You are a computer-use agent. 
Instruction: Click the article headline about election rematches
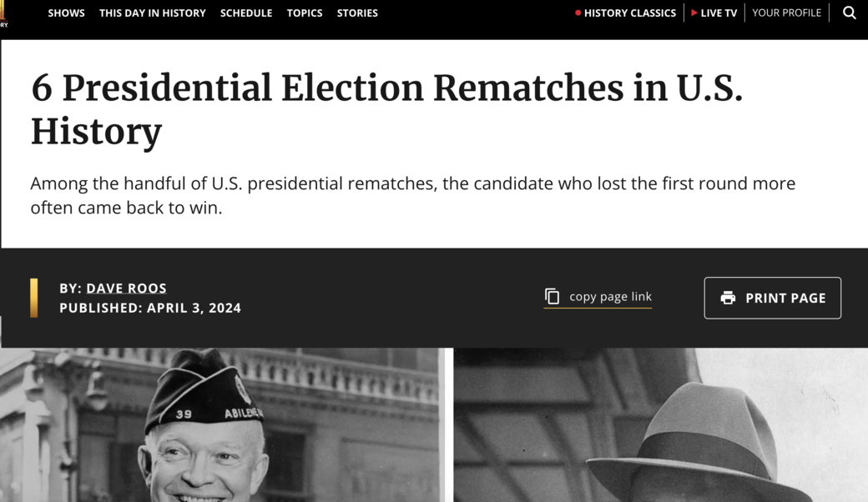pos(386,109)
